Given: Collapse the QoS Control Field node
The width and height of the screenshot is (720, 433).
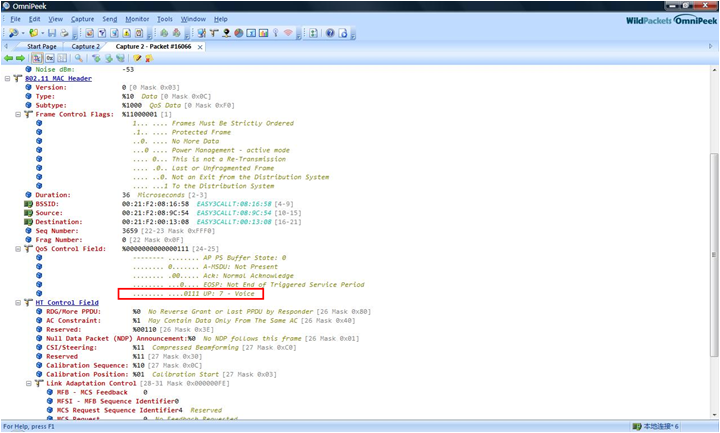Looking at the screenshot, I should coord(18,249).
